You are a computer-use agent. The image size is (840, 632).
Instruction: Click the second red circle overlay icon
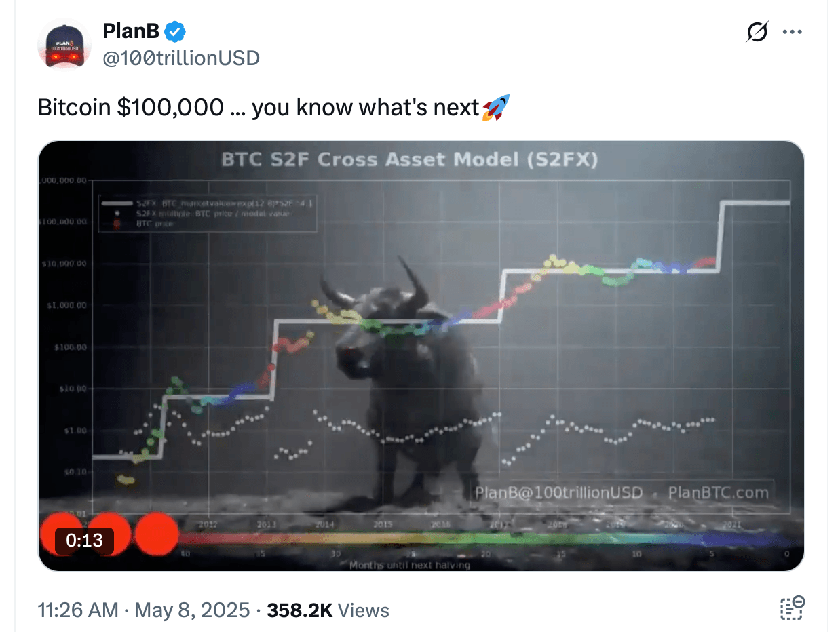click(109, 534)
